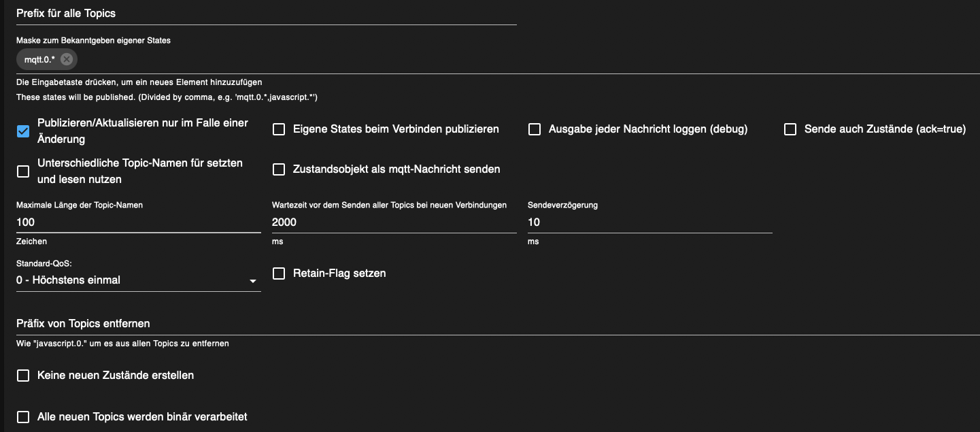Click the Prefix für alle Topics field
Screen dimensions: 980x432
pyautogui.click(x=266, y=14)
